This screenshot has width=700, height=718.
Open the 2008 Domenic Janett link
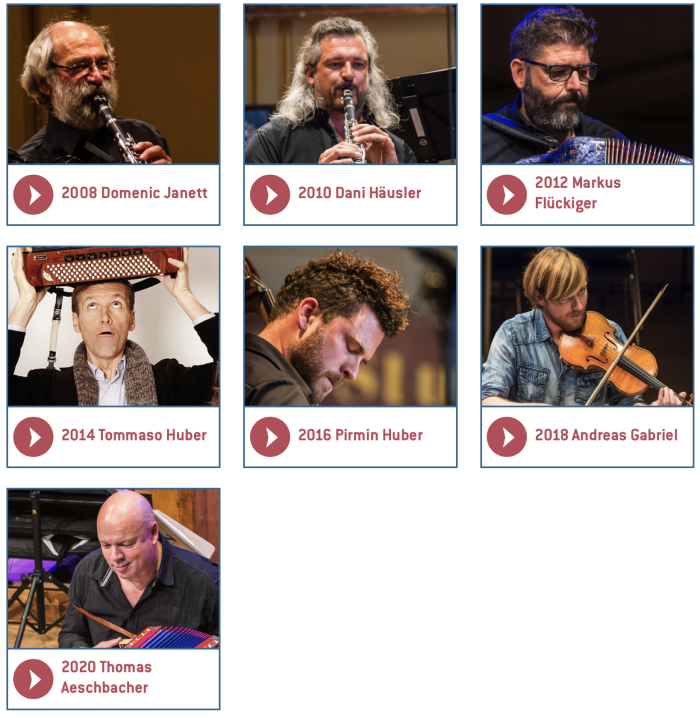134,193
